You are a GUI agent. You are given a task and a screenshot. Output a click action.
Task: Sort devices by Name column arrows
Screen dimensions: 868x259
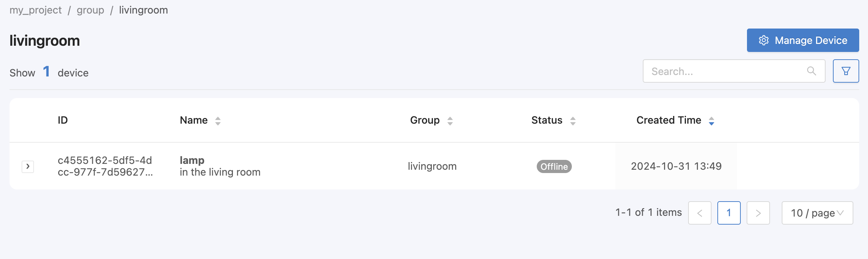click(x=218, y=121)
